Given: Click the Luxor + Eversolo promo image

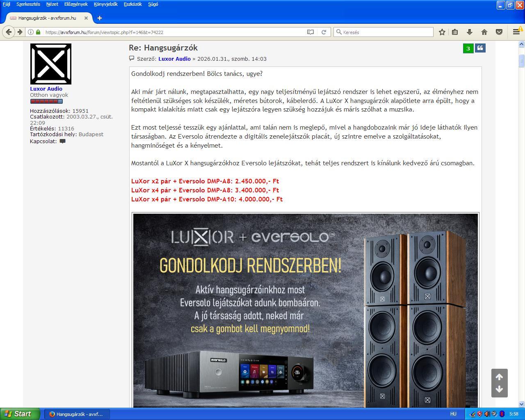Looking at the screenshot, I should click(x=305, y=310).
